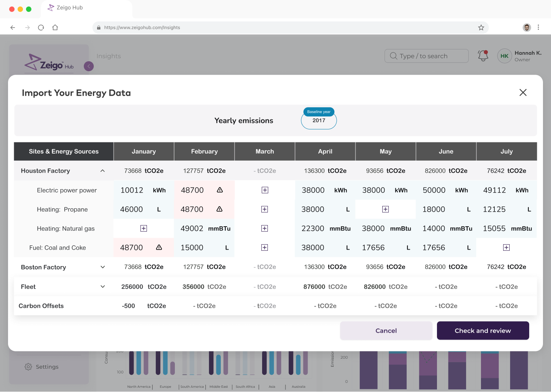Viewport: 551px width, 392px height.
Task: Open browser three-dot menu
Action: tap(538, 28)
